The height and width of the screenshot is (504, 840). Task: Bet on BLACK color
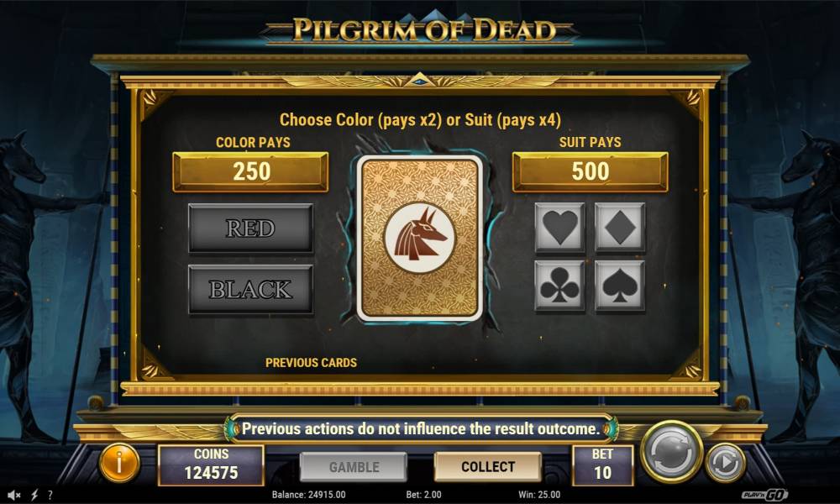(x=250, y=289)
